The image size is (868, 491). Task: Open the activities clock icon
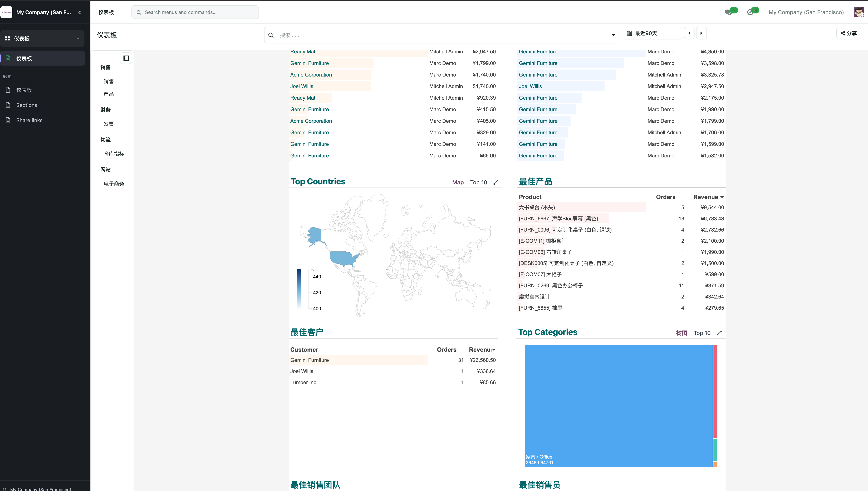[x=750, y=12]
